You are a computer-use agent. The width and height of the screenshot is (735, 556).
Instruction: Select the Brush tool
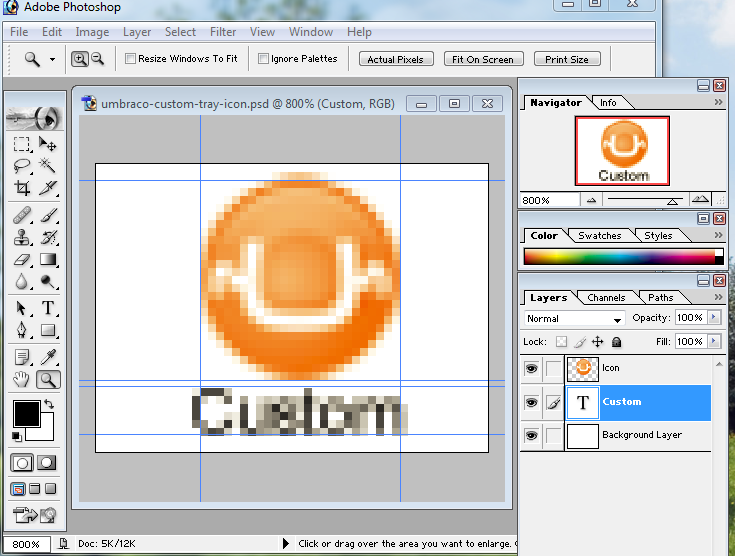coord(47,216)
